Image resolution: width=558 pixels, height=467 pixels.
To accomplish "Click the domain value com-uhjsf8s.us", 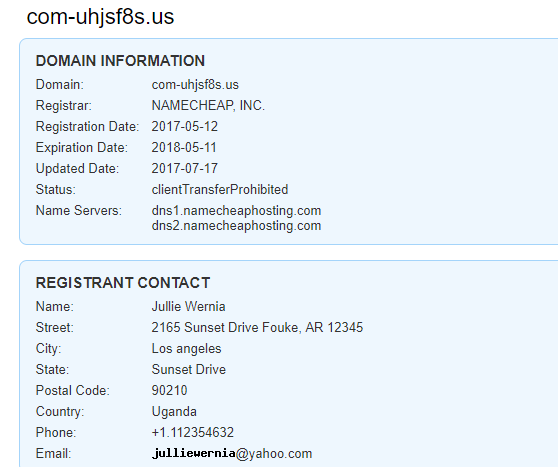I will pyautogui.click(x=195, y=85).
